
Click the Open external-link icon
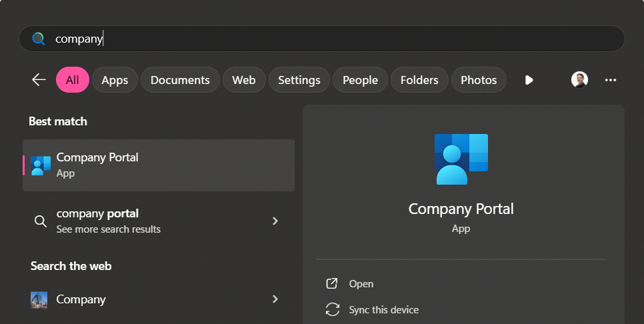(x=332, y=283)
